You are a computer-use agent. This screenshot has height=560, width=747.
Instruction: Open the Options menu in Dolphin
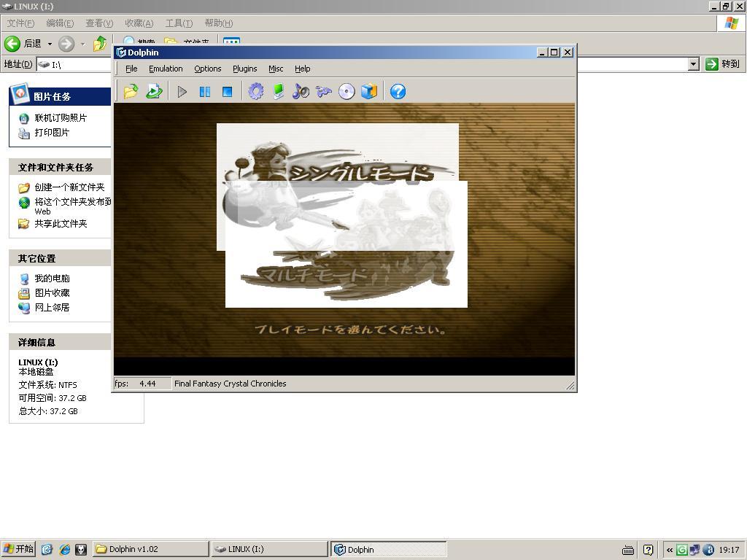[x=208, y=69]
